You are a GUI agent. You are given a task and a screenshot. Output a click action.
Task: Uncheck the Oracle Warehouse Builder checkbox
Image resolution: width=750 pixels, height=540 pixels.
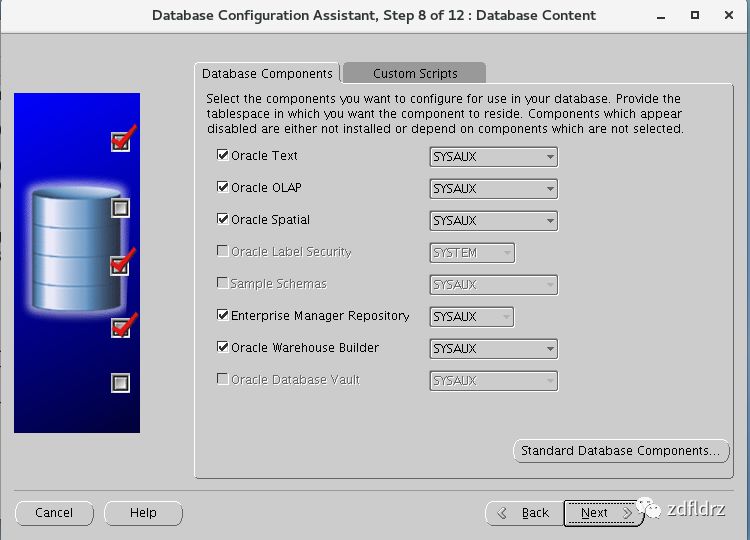222,347
